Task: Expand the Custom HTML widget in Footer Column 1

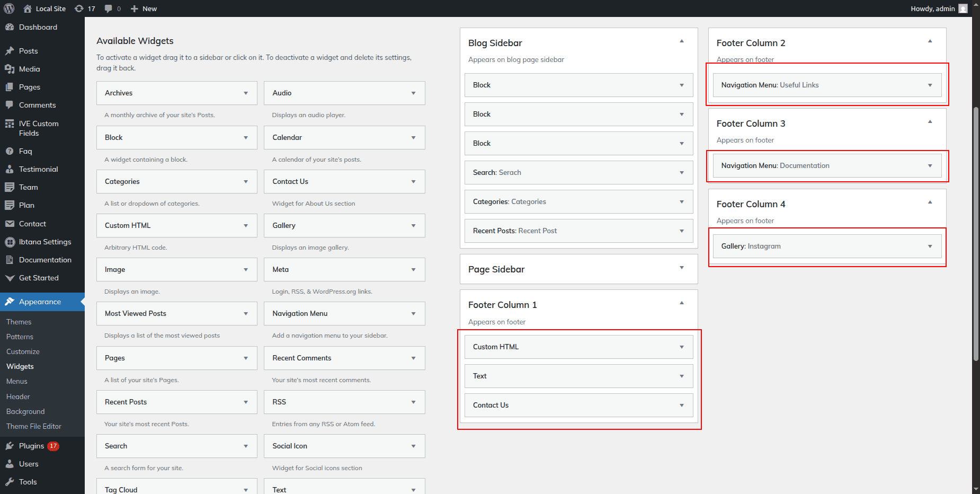Action: point(682,347)
